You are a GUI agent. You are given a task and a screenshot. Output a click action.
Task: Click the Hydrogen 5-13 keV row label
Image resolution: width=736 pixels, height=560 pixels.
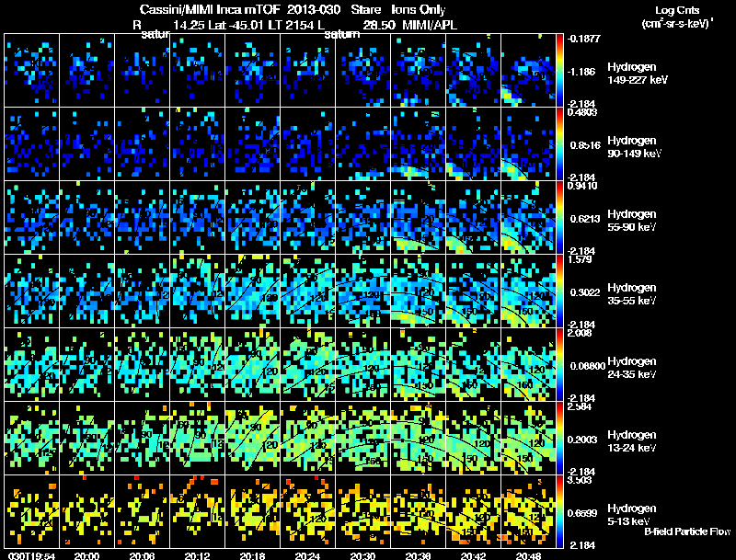[x=632, y=515]
